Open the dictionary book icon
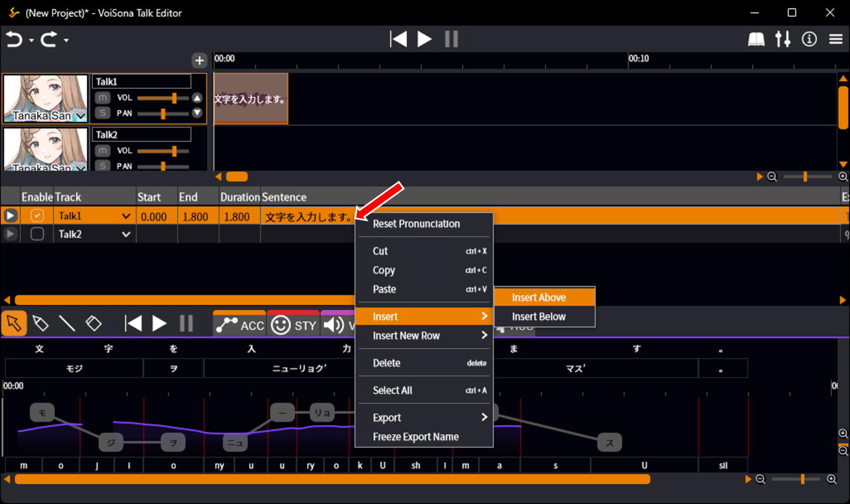The width and height of the screenshot is (850, 504). (x=756, y=40)
